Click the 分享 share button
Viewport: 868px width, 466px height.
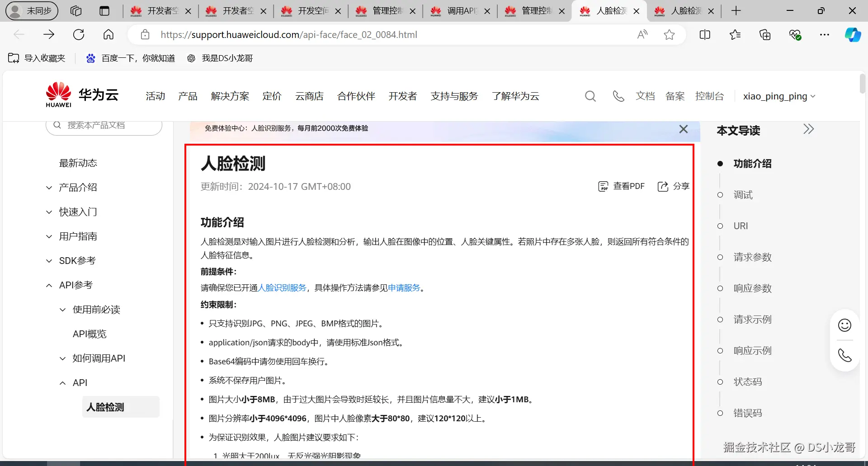tap(674, 186)
